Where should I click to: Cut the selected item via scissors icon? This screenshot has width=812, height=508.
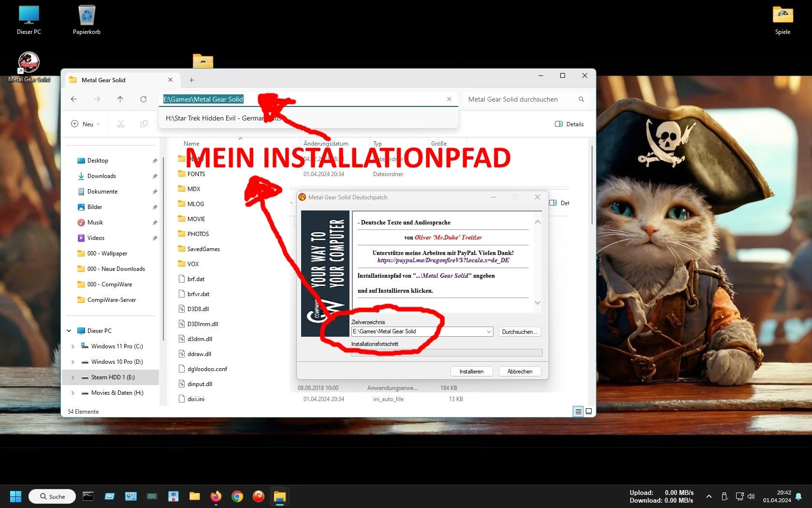pyautogui.click(x=121, y=124)
